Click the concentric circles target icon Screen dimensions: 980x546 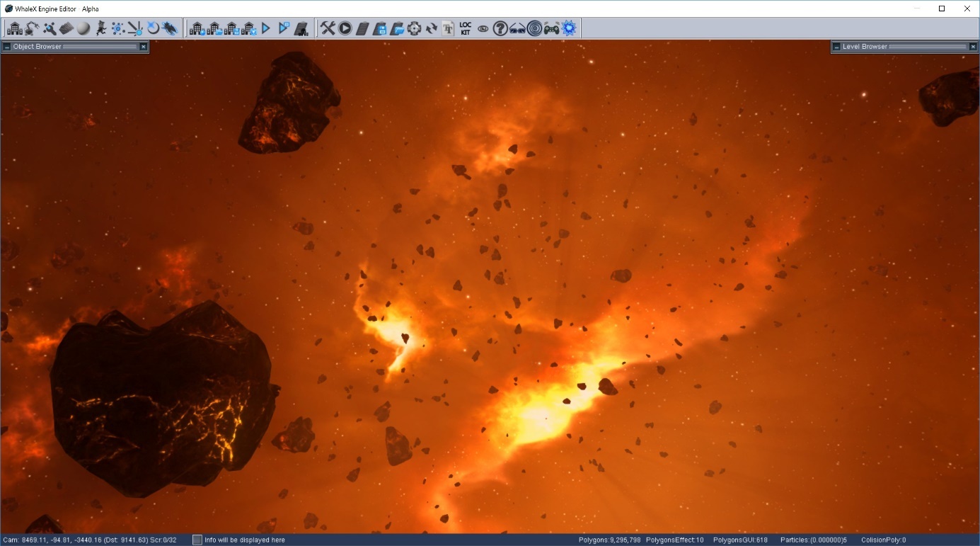click(535, 28)
